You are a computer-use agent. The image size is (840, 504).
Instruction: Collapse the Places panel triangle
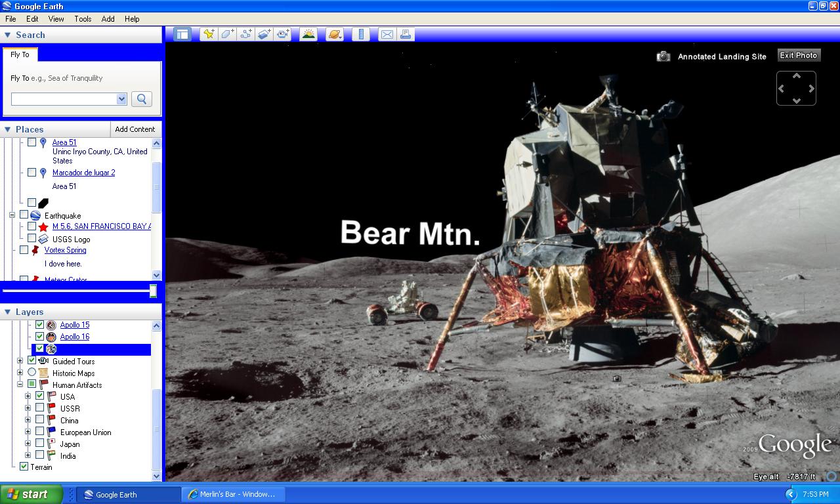click(7, 129)
